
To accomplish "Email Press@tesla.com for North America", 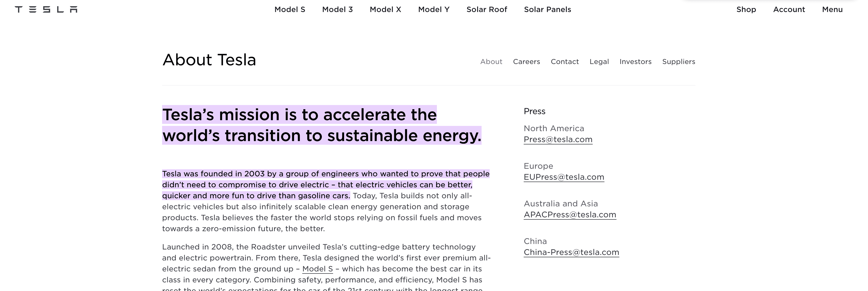I will (558, 139).
